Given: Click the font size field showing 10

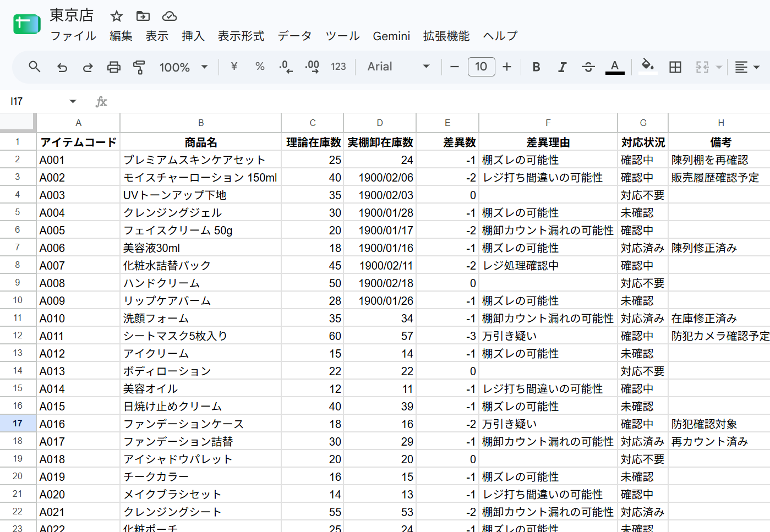Looking at the screenshot, I should pyautogui.click(x=481, y=67).
